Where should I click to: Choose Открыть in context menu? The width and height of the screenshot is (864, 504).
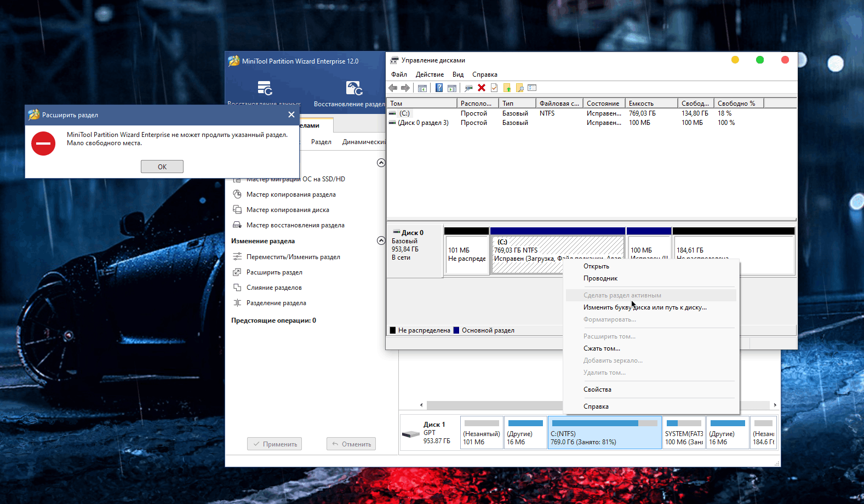(651, 266)
